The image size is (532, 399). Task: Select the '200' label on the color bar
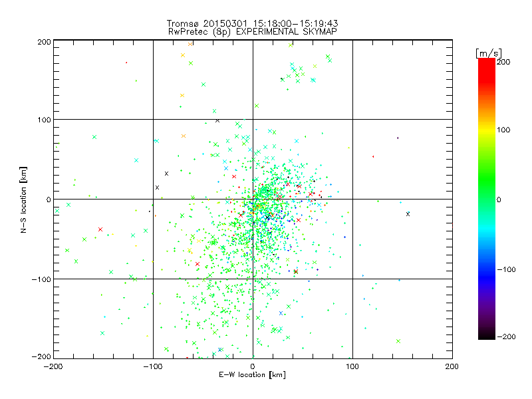(503, 62)
